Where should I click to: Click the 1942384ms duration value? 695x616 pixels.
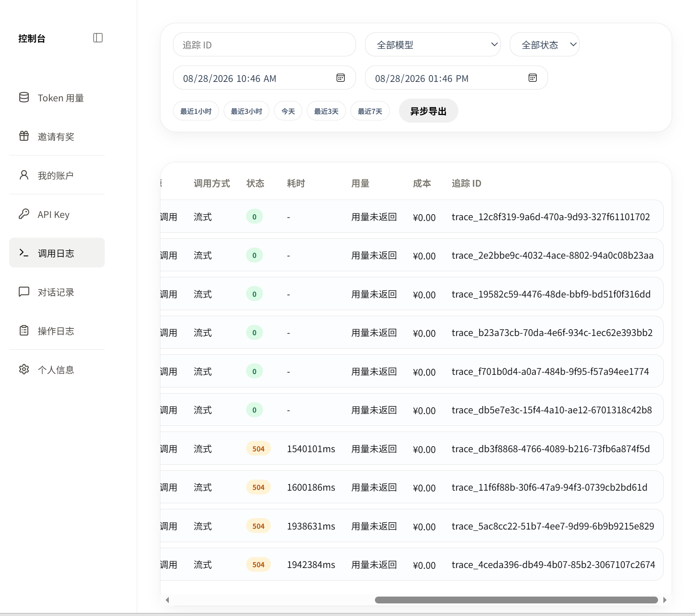[311, 565]
